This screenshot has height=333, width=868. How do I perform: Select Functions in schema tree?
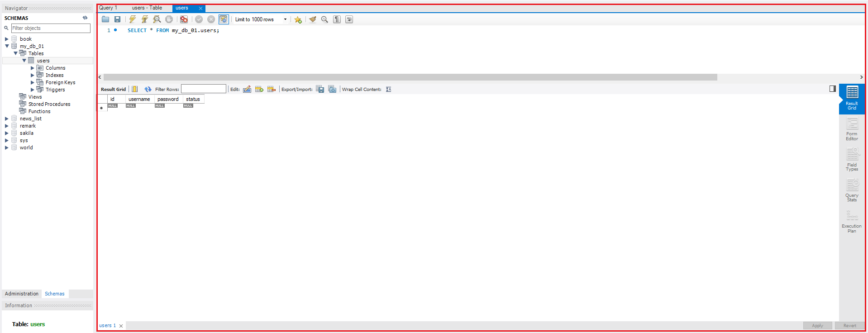point(39,111)
